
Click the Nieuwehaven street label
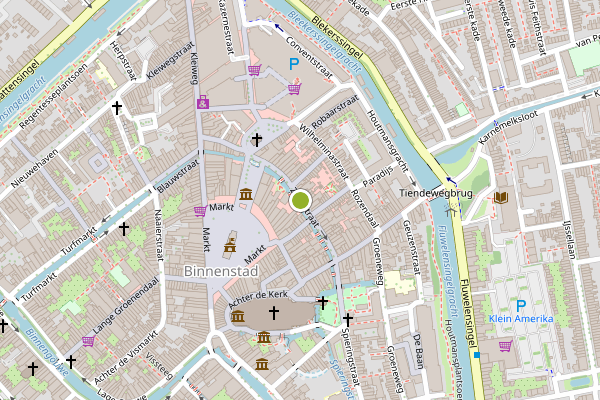pos(34,168)
